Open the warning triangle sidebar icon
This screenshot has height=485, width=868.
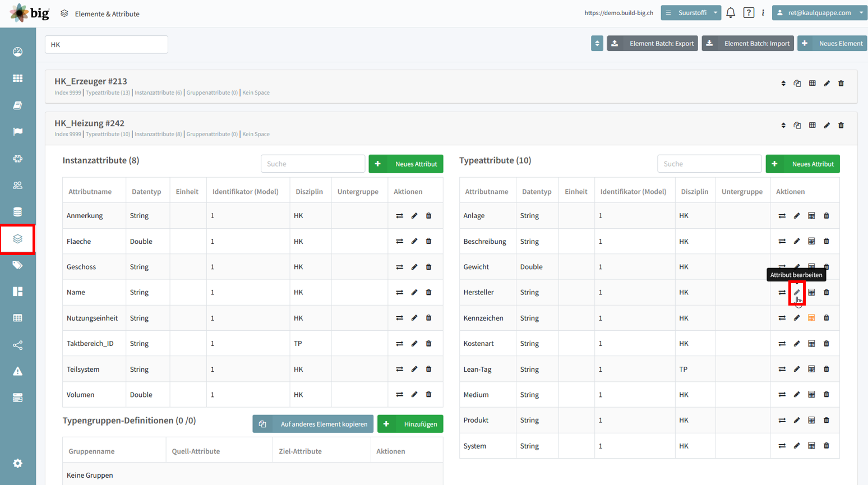18,371
